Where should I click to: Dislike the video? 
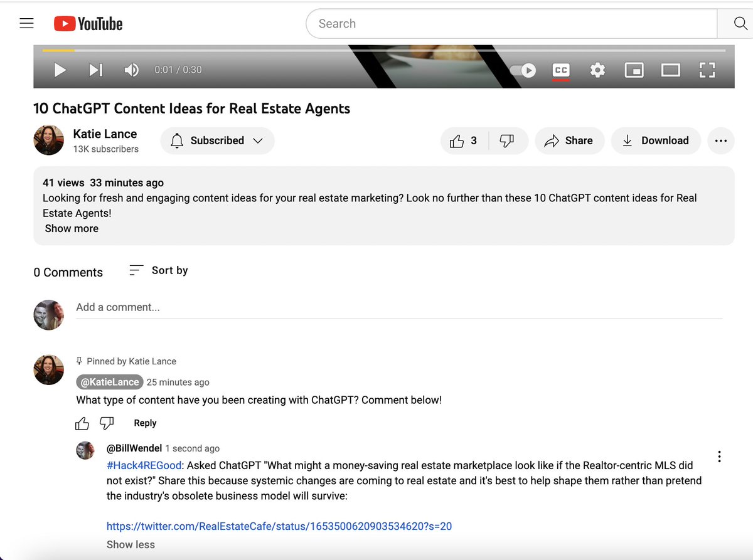click(507, 140)
